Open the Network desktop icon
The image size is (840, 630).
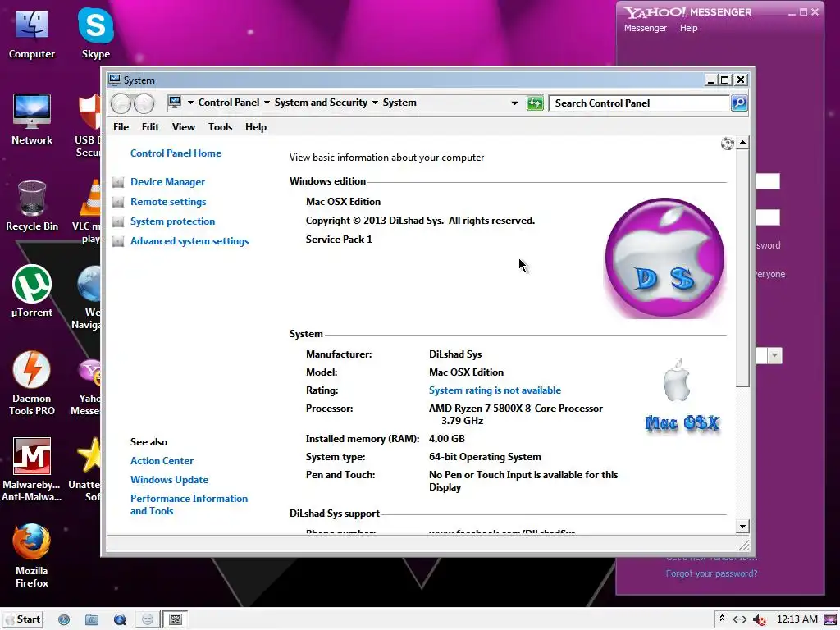click(x=32, y=120)
